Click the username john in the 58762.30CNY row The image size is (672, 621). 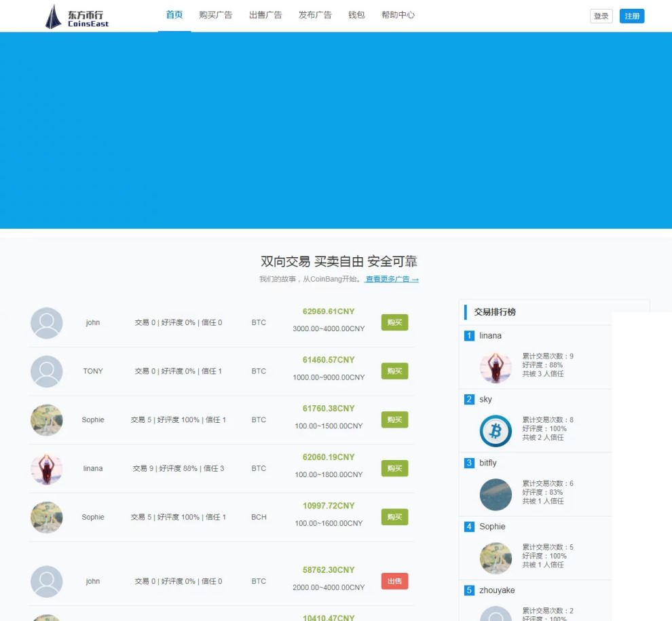point(93,582)
